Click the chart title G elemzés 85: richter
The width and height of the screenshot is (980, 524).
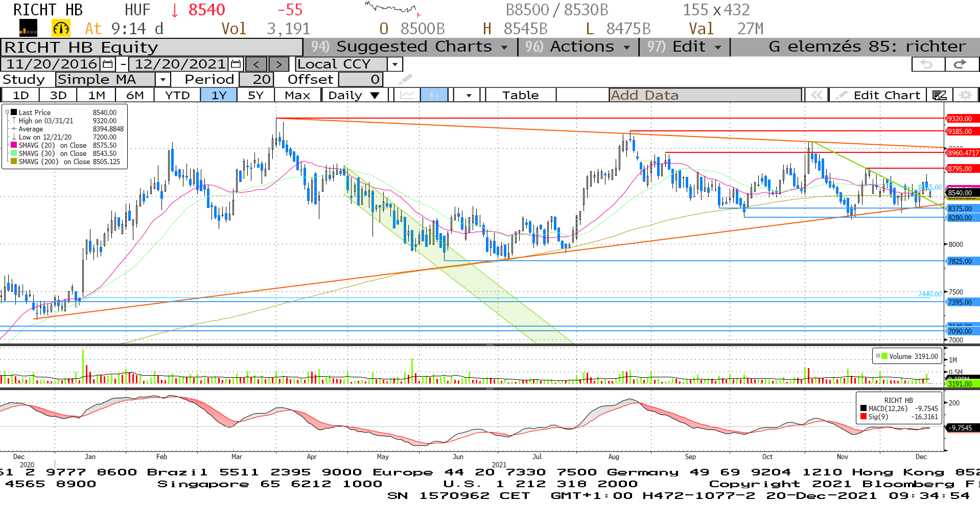click(867, 47)
